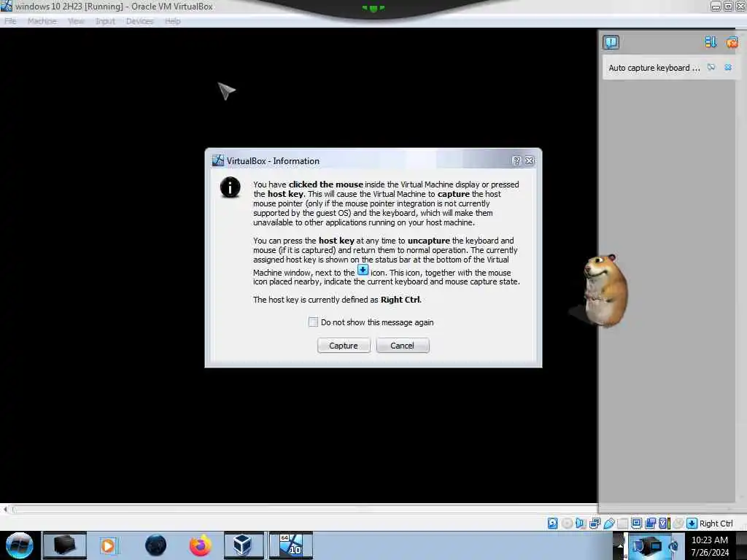Switch to the running Windows 10 VM taskbar item

[290, 545]
